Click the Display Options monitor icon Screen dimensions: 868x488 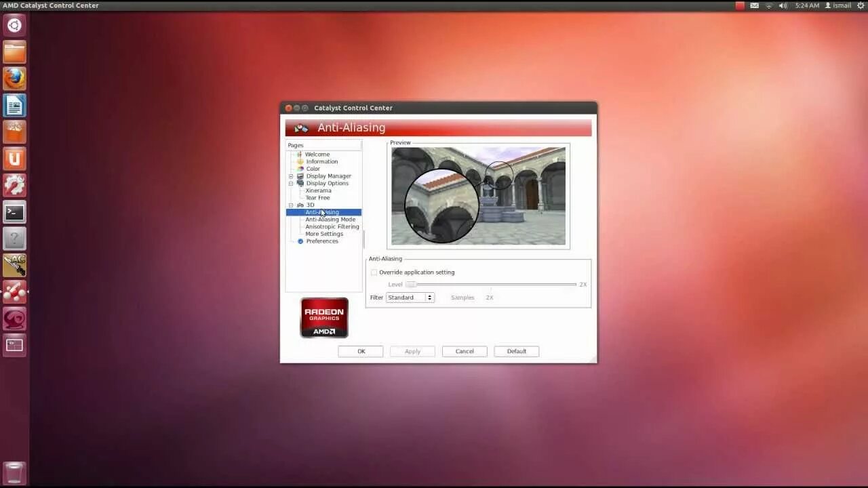(x=300, y=183)
